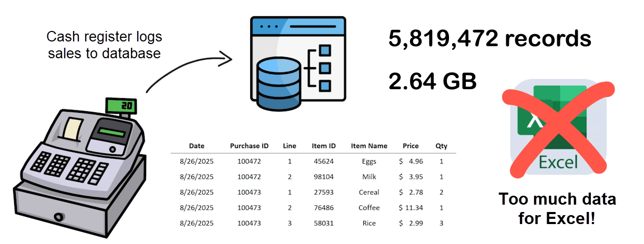
Task: Click the date cell in the Milk row
Action: tap(197, 177)
